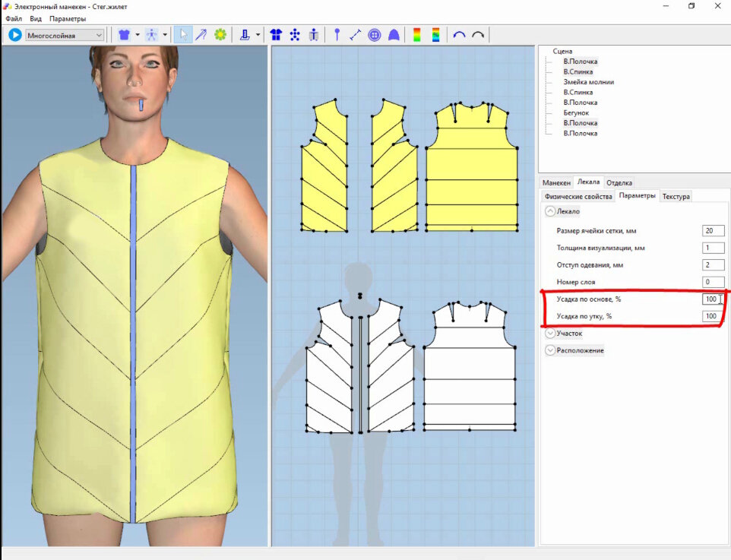This screenshot has width=731, height=560.
Task: Open dropdown arrow next to shirt icon
Action: [x=138, y=35]
